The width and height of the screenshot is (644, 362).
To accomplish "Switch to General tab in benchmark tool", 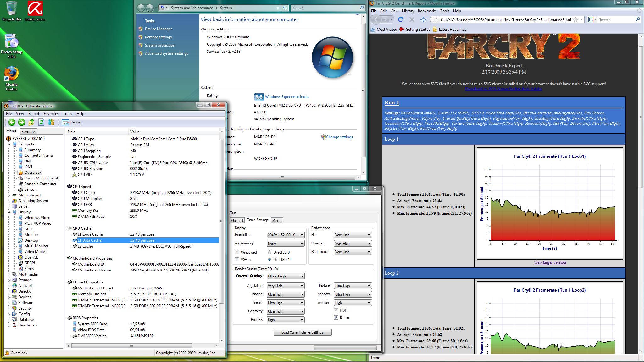I will pos(237,221).
